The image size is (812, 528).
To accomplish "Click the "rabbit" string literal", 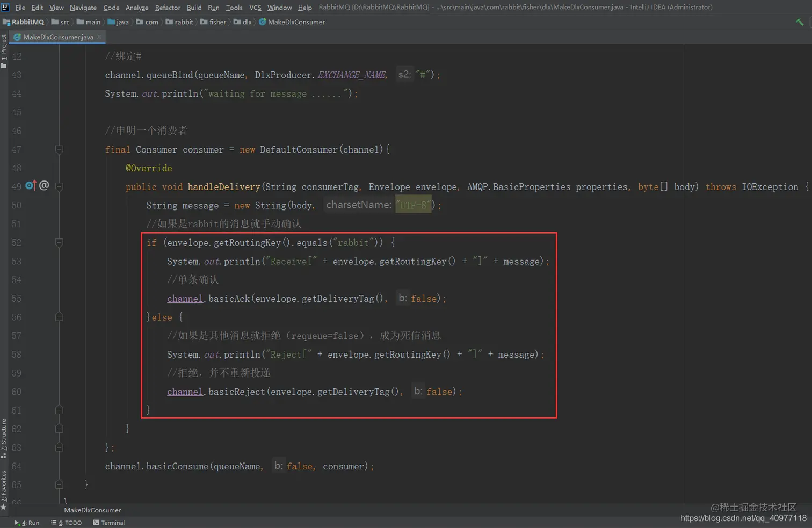I will coord(353,243).
